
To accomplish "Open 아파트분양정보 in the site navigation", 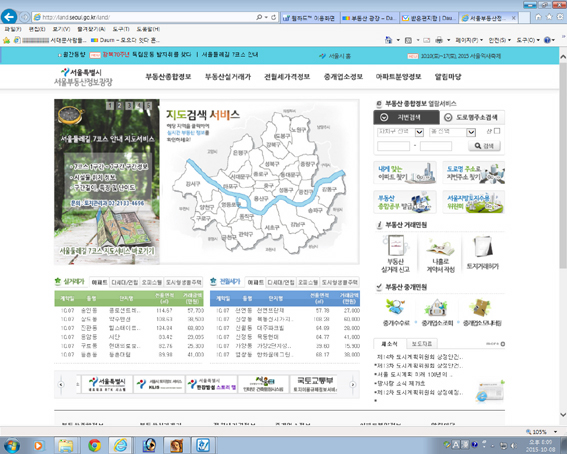I will click(398, 77).
